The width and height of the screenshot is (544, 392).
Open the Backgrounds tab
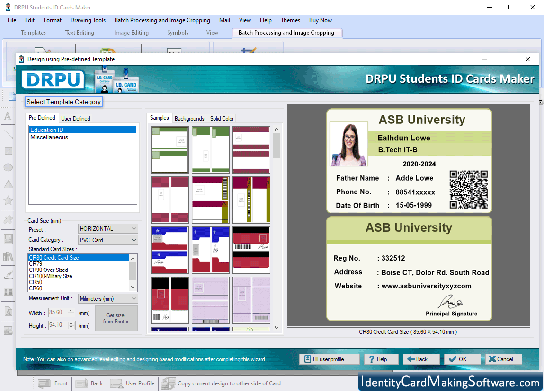[189, 119]
